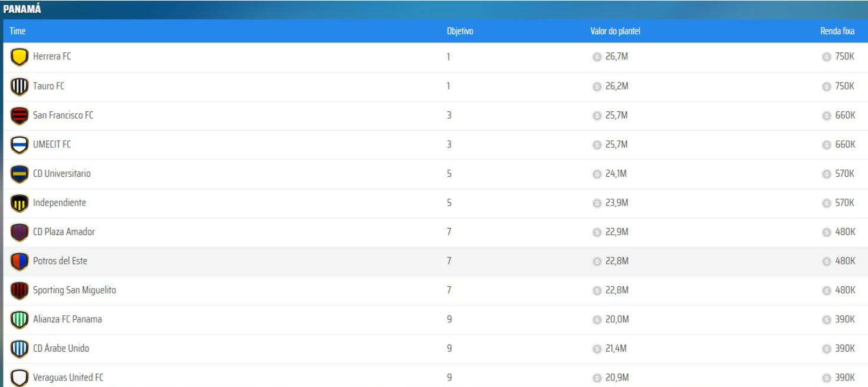Click UMECIT FC's 25,7M squad value
Image resolution: width=868 pixels, height=387 pixels.
617,144
